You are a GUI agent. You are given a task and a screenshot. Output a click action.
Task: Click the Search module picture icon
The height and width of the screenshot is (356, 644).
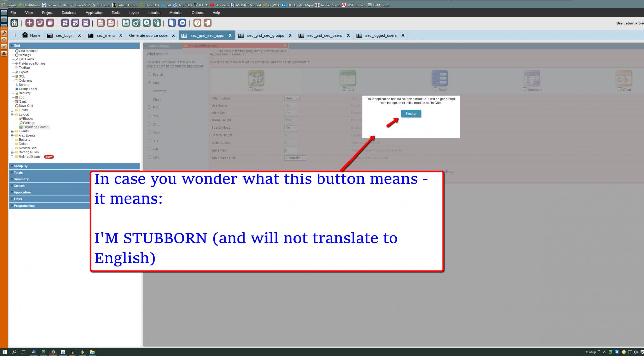pyautogui.click(x=256, y=78)
